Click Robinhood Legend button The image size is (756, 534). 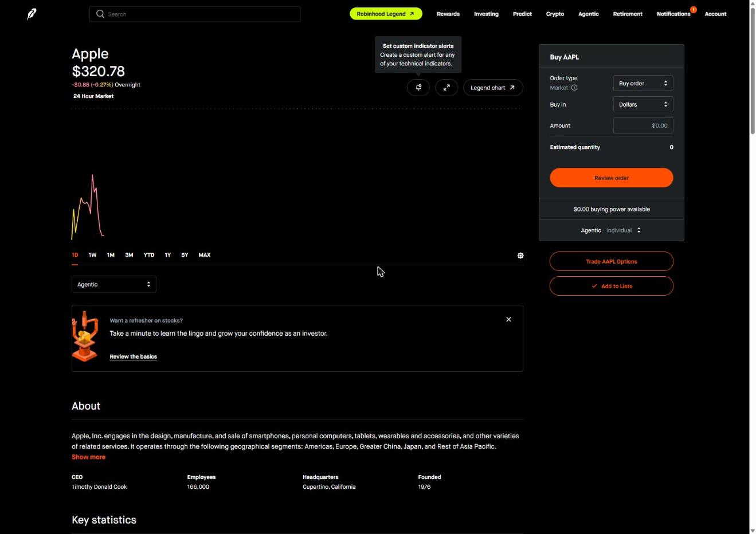(386, 14)
